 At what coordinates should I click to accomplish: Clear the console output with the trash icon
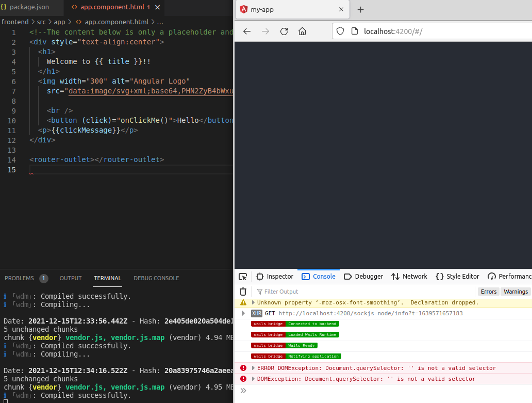pyautogui.click(x=243, y=292)
